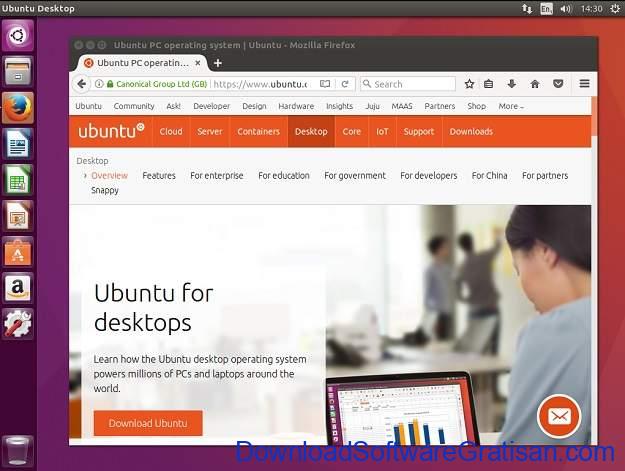The width and height of the screenshot is (625, 471).
Task: Open the sound volume indicator menu
Action: click(x=565, y=8)
